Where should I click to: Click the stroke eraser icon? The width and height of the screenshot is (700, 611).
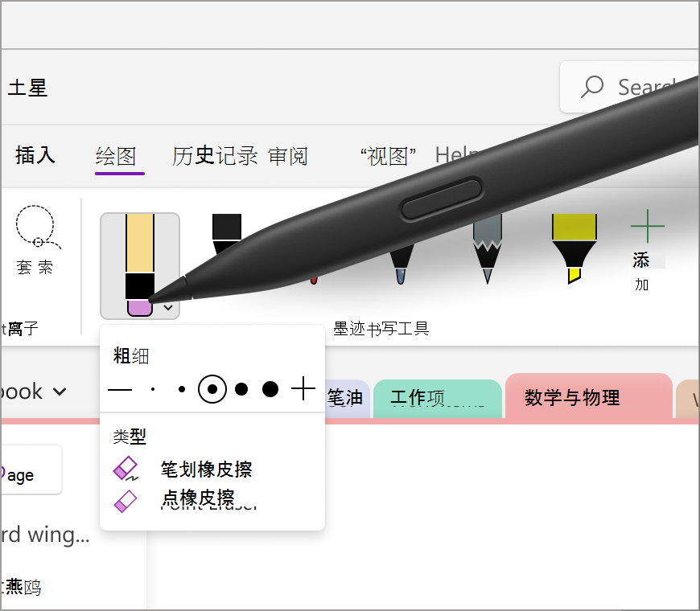click(126, 469)
